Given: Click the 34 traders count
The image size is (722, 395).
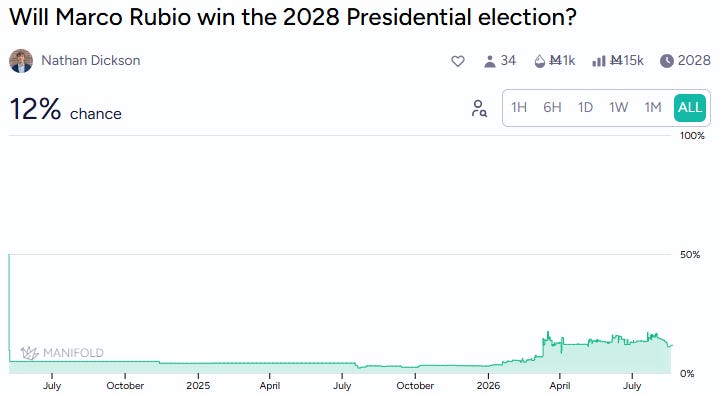Looking at the screenshot, I should 508,61.
